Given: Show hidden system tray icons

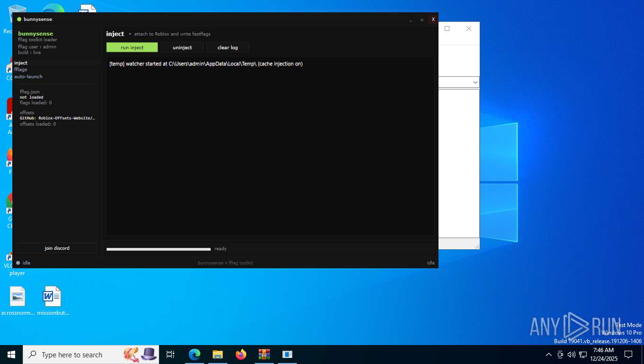Looking at the screenshot, I should tap(549, 355).
